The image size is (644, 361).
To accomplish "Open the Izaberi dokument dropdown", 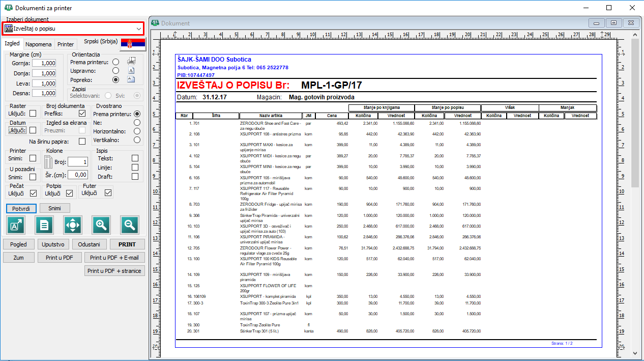I will pyautogui.click(x=73, y=29).
